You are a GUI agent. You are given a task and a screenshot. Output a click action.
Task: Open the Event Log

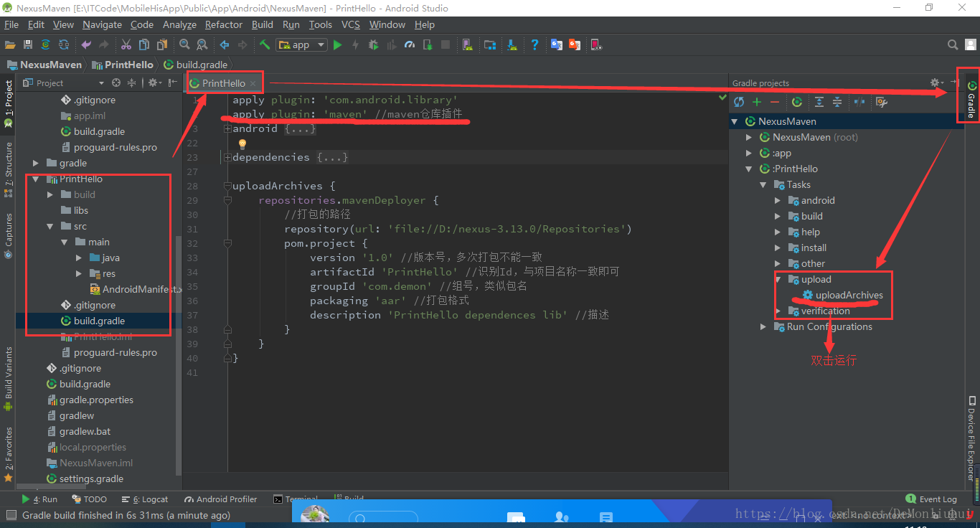click(932, 499)
